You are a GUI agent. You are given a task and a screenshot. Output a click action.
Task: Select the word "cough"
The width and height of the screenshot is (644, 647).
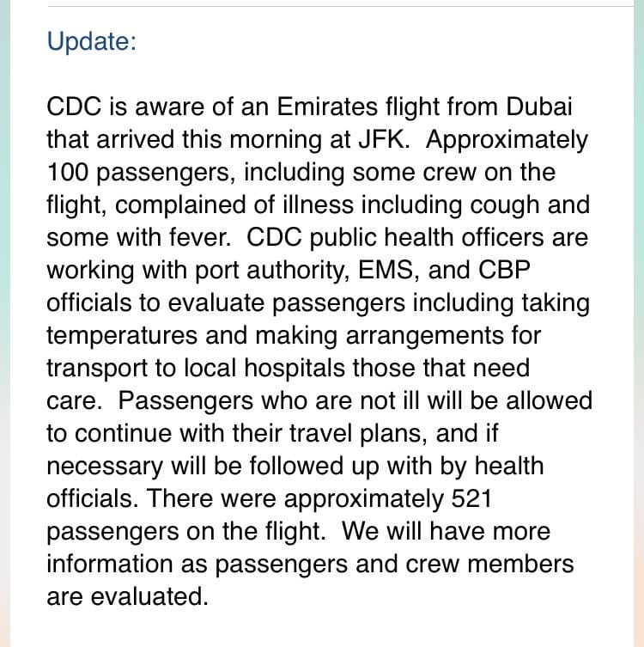[x=505, y=205]
